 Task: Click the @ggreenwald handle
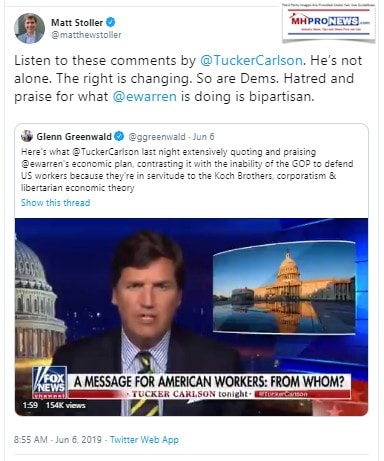point(157,137)
